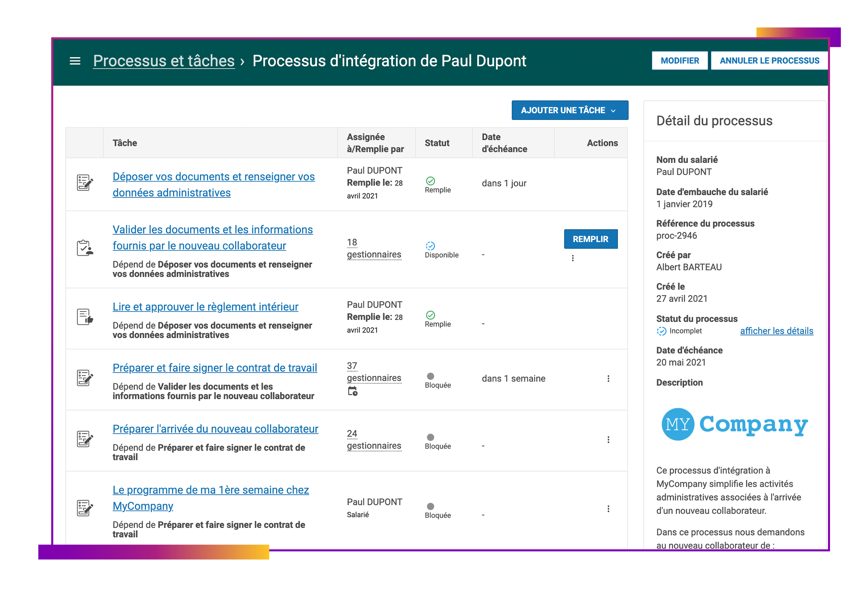Image resolution: width=868 pixels, height=589 pixels.
Task: Expand the Ajouter une tâche dropdown
Action: tap(570, 110)
